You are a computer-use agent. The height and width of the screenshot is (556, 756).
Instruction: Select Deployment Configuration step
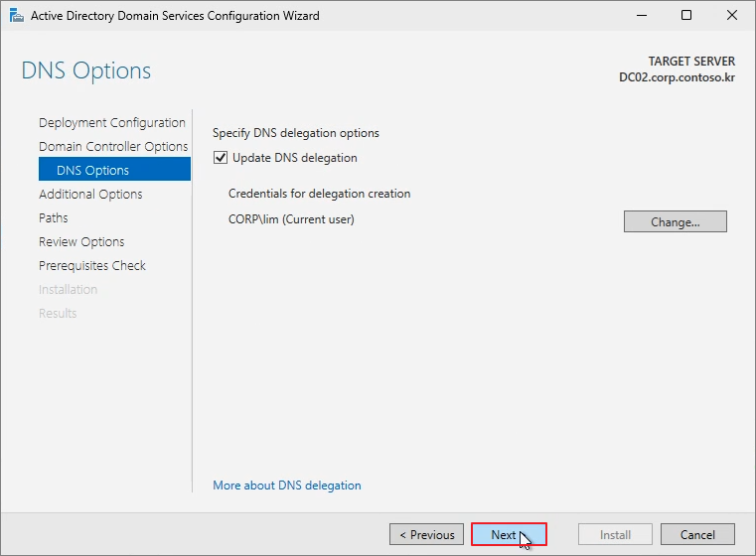(112, 123)
